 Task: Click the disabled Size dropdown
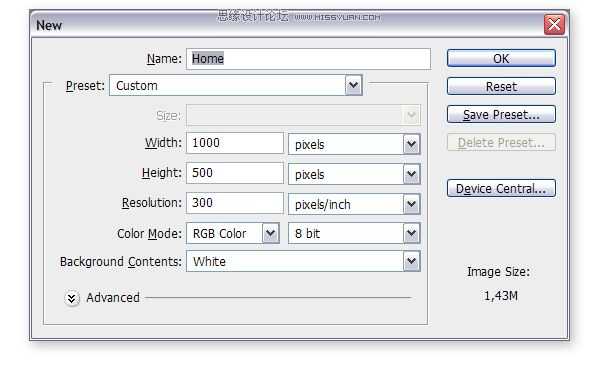click(x=303, y=115)
